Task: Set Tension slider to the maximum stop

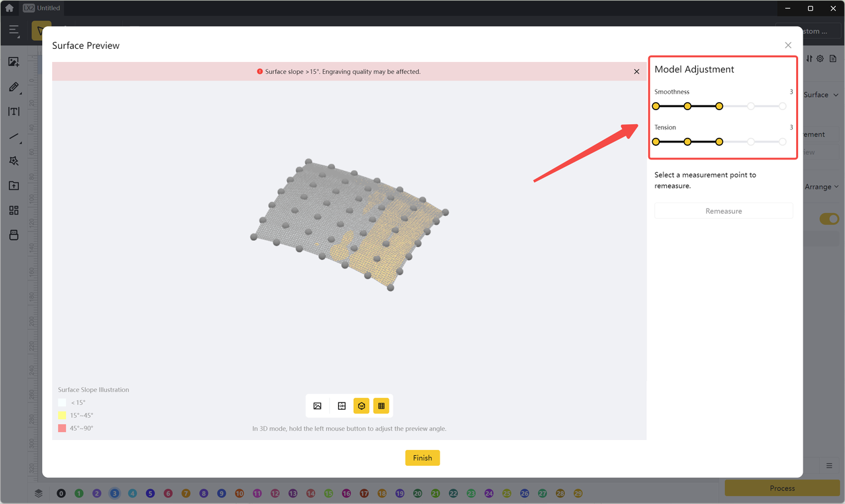Action: pyautogui.click(x=782, y=142)
